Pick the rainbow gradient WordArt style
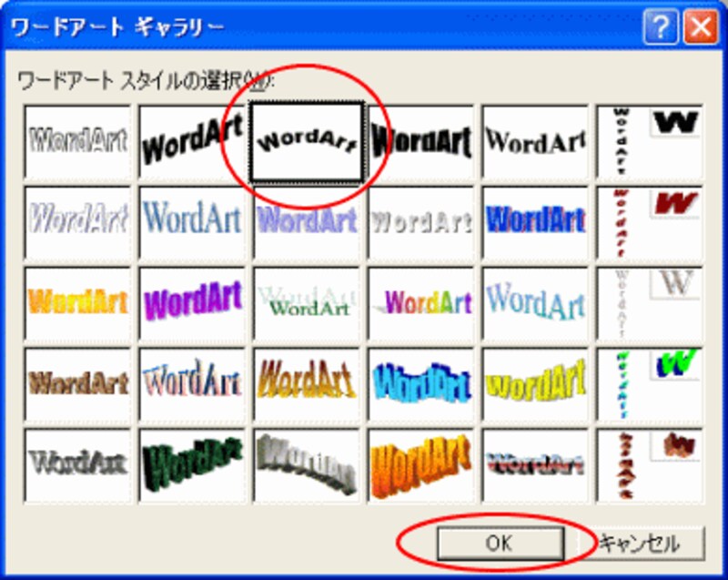 coord(421,303)
